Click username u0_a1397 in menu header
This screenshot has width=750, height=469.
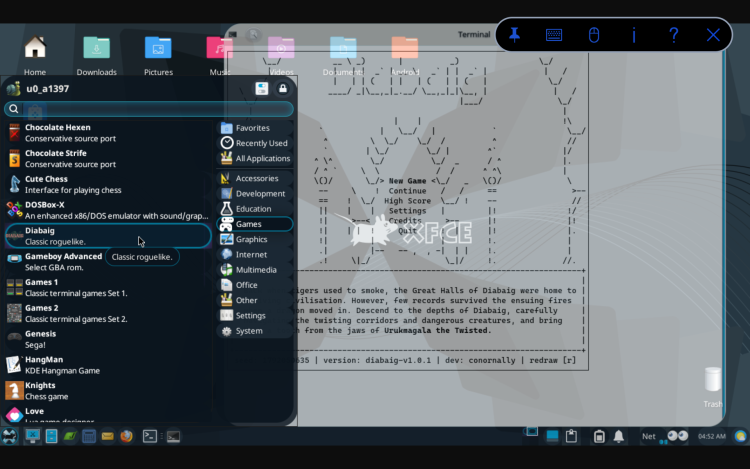pyautogui.click(x=47, y=89)
